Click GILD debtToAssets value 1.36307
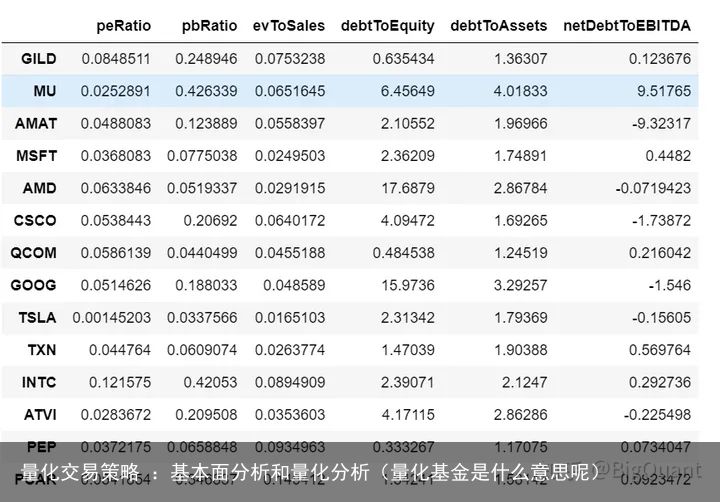This screenshot has width=720, height=502. point(521,59)
